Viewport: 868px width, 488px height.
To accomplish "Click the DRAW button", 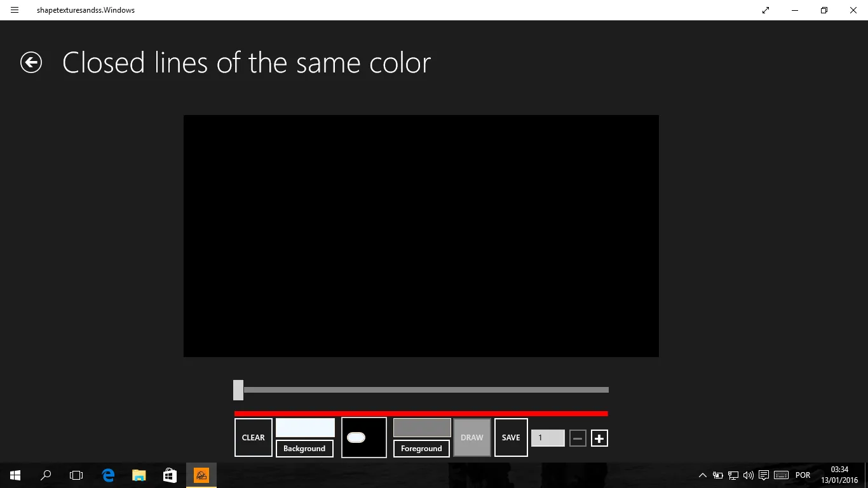I will click(472, 437).
